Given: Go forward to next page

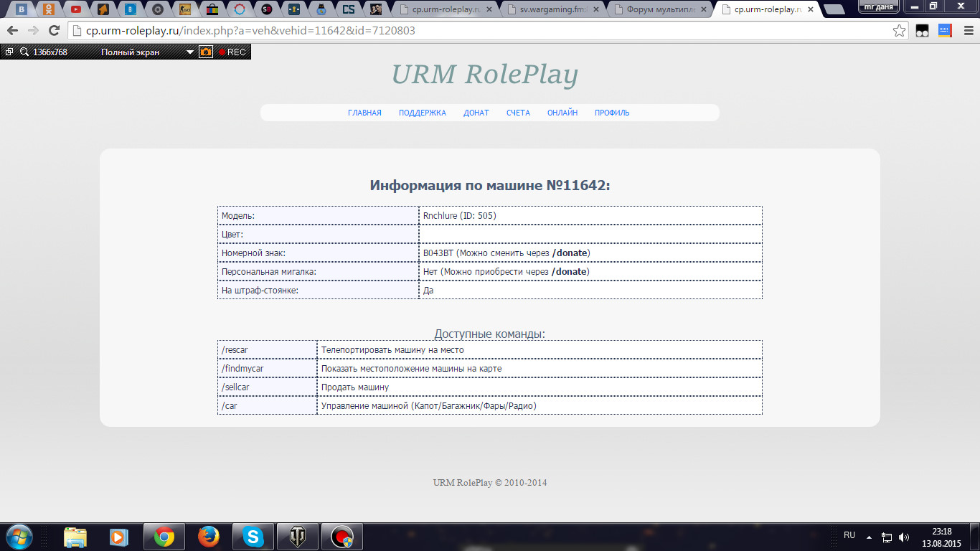Looking at the screenshot, I should [x=33, y=31].
